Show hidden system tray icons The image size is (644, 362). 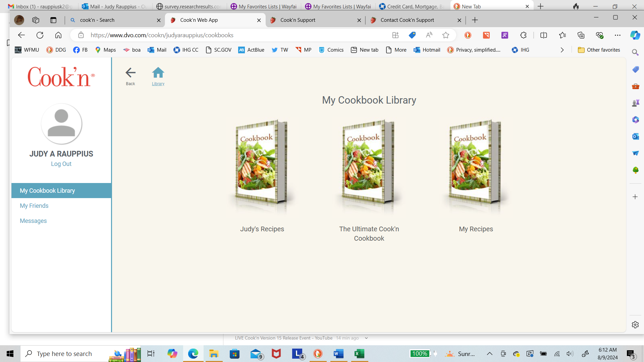tap(489, 354)
